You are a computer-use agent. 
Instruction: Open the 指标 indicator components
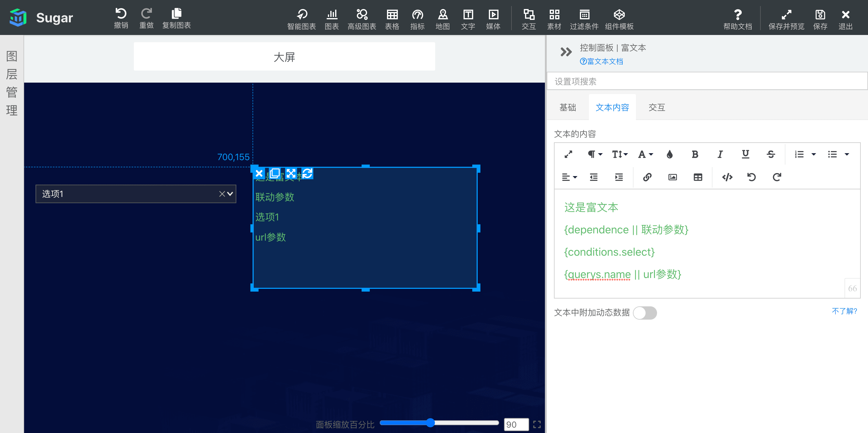coord(417,19)
